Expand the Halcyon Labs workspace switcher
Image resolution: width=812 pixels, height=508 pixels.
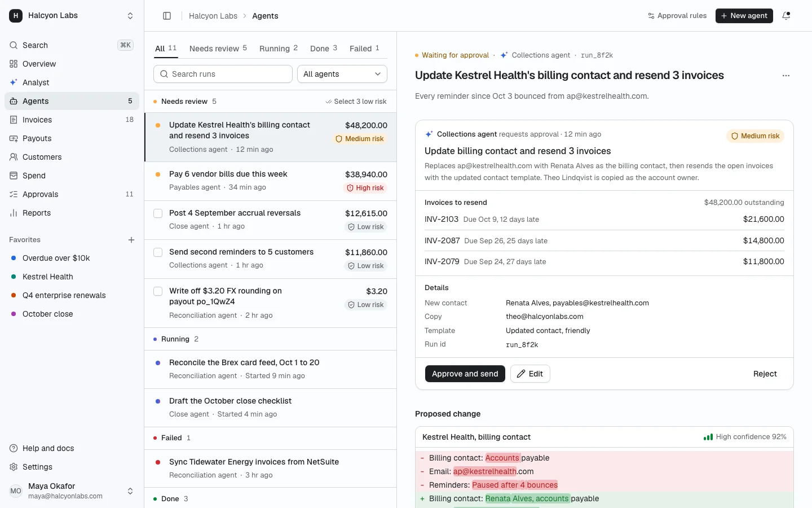130,16
